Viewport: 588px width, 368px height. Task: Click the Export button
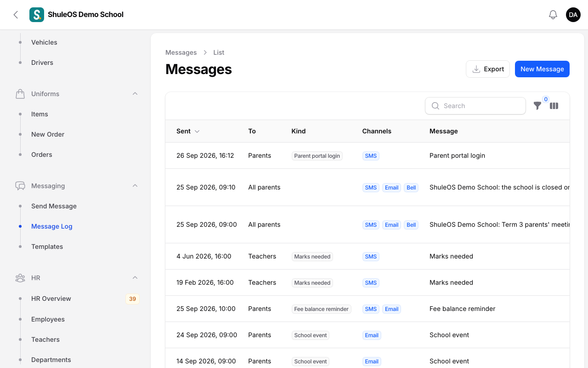(488, 69)
